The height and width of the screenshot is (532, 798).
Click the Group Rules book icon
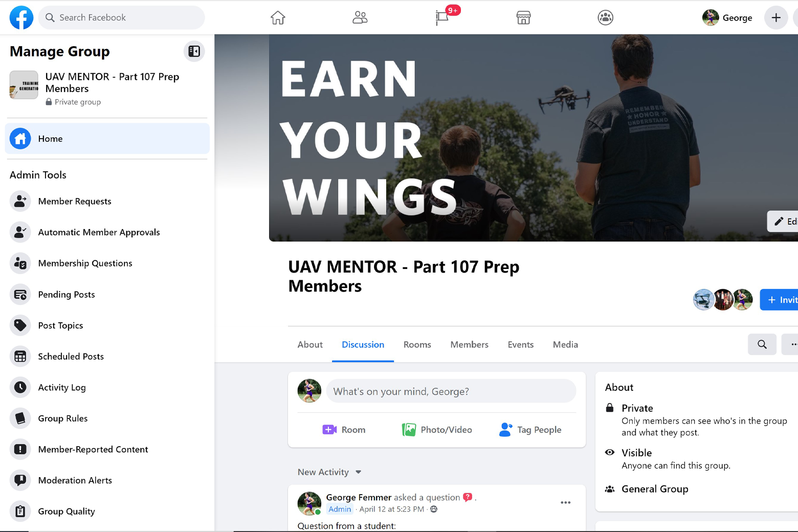pos(20,418)
